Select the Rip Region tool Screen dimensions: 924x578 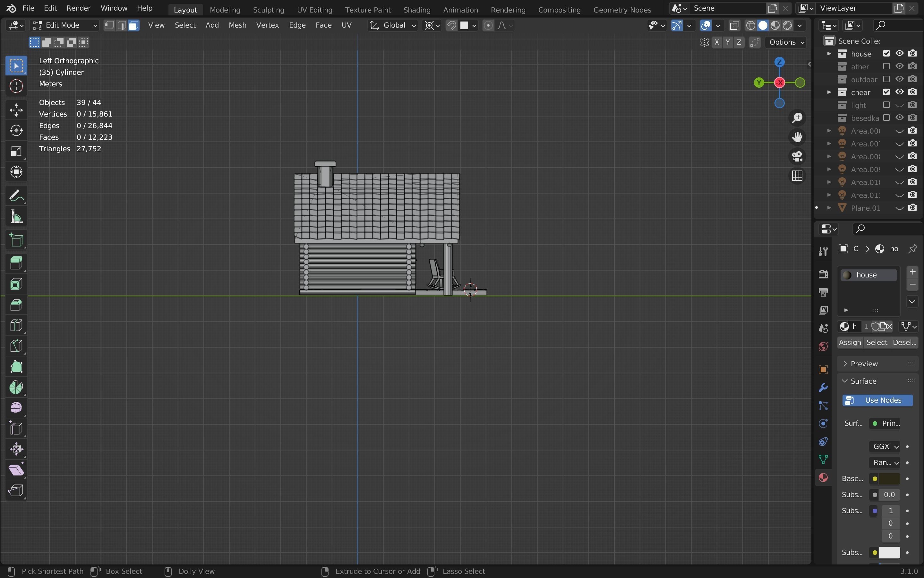pos(16,491)
